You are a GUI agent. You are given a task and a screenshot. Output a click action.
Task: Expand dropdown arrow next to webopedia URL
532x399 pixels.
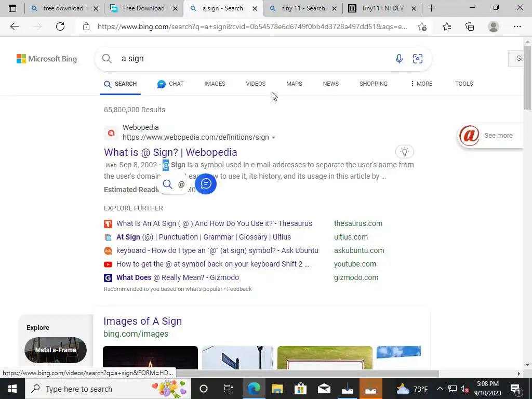pyautogui.click(x=273, y=137)
